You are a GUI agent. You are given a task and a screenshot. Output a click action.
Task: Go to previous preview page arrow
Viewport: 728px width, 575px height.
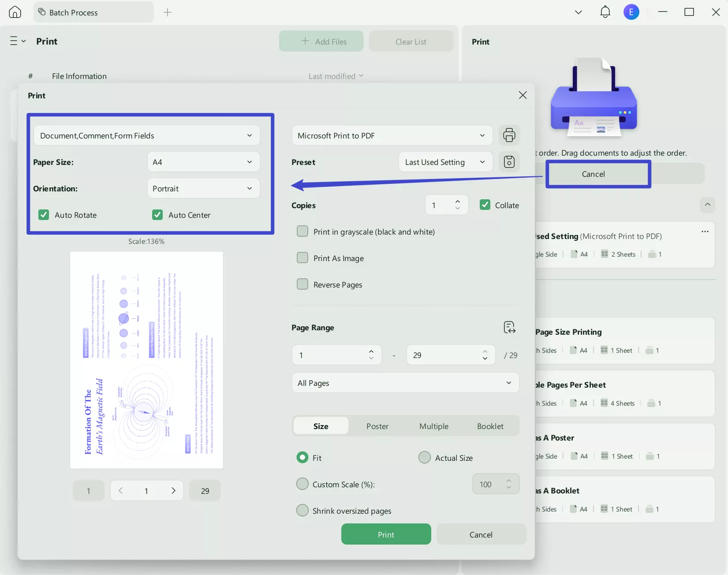[120, 491]
